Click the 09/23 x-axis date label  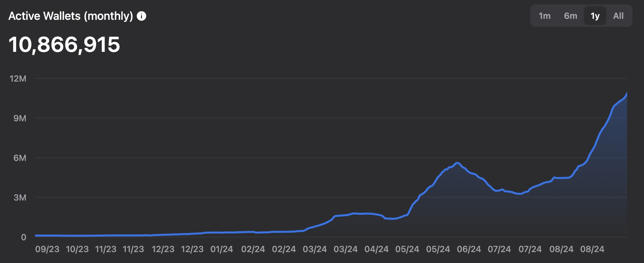coord(47,249)
